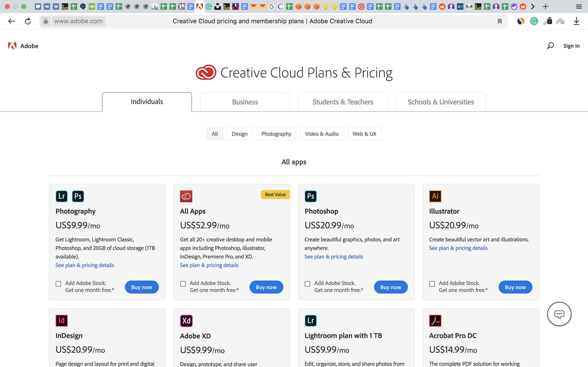Open the browser hamburger menu
This screenshot has height=367, width=588.
point(579,7)
